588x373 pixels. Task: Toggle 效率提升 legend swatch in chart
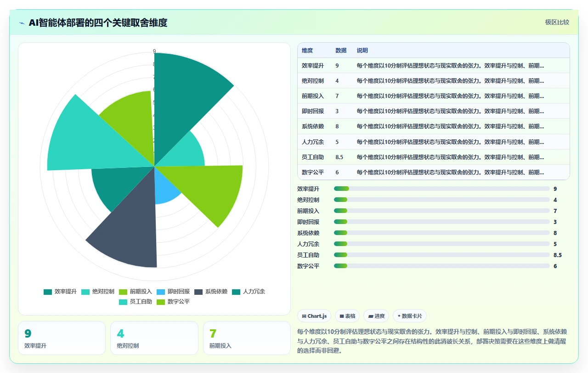[48, 292]
